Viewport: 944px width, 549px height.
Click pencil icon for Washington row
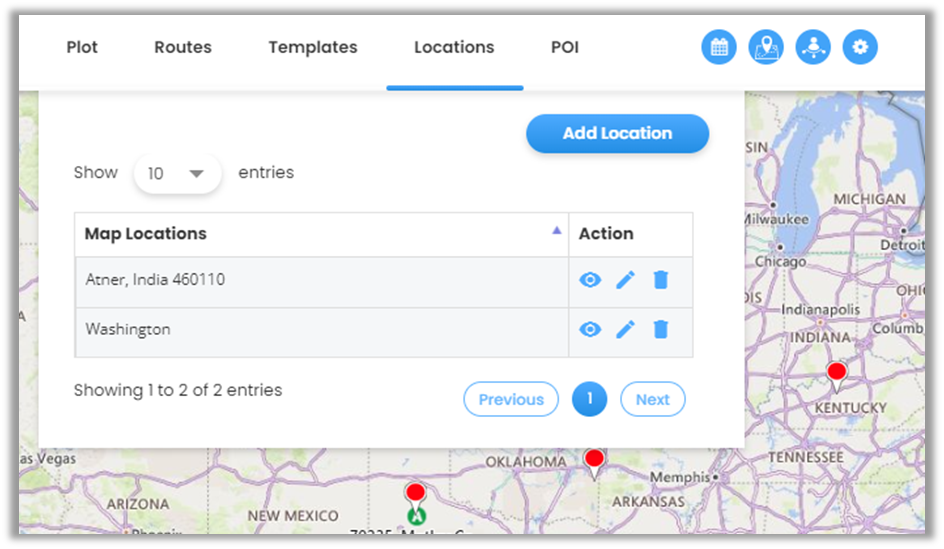625,329
